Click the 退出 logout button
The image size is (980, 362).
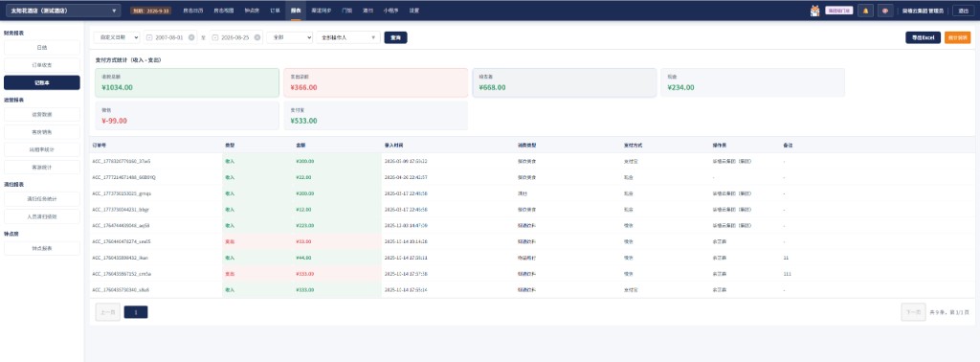[964, 11]
